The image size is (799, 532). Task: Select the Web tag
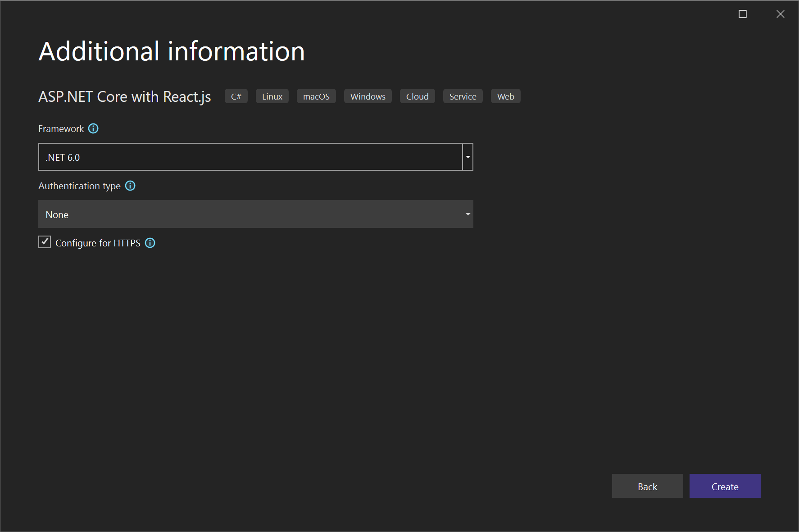pos(505,96)
